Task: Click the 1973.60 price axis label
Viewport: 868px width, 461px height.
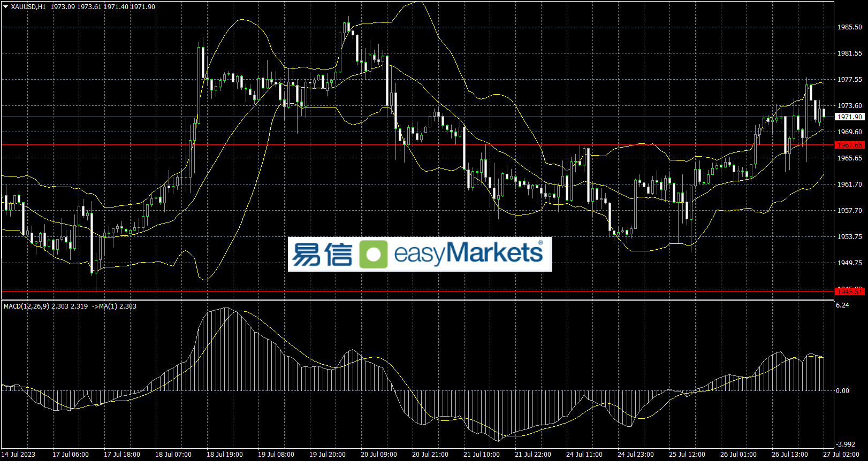Action: click(850, 106)
